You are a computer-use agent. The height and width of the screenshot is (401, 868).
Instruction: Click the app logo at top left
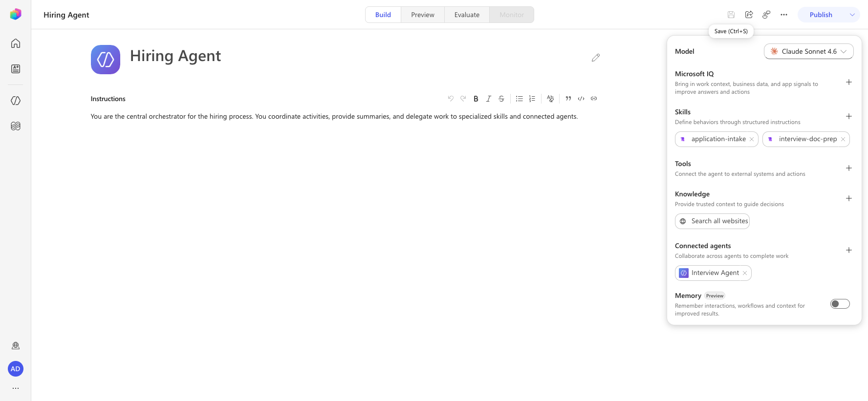point(16,14)
